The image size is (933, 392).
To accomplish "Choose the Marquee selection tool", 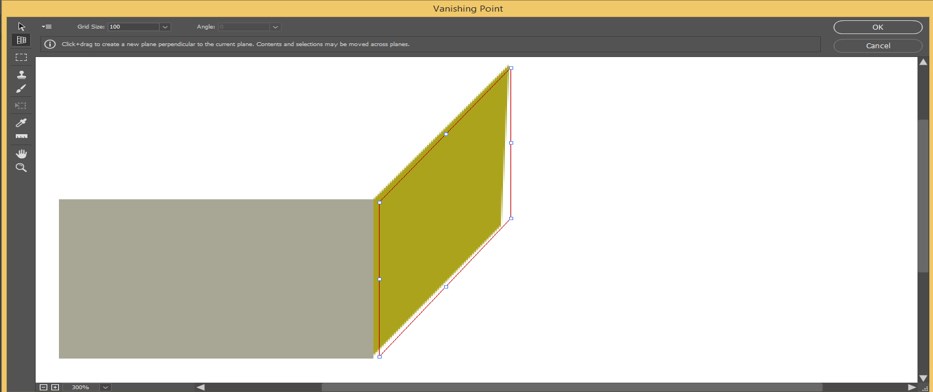I will [21, 58].
